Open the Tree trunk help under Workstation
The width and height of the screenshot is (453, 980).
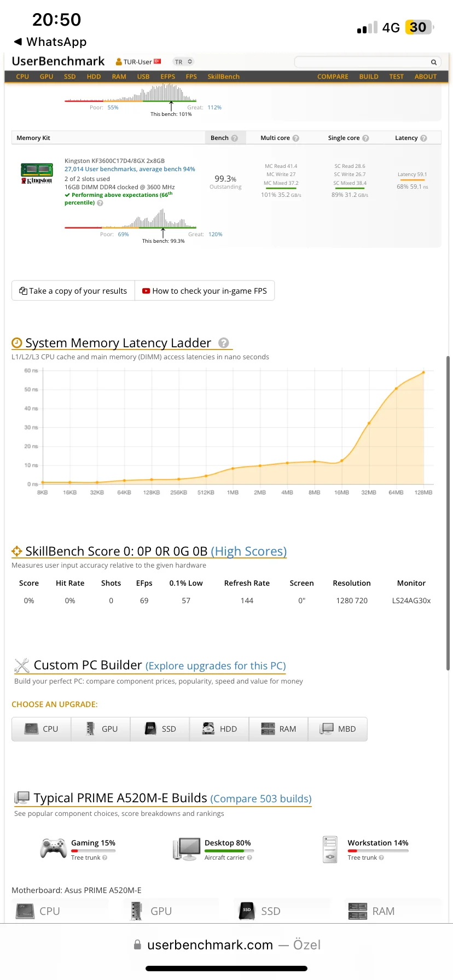[381, 857]
